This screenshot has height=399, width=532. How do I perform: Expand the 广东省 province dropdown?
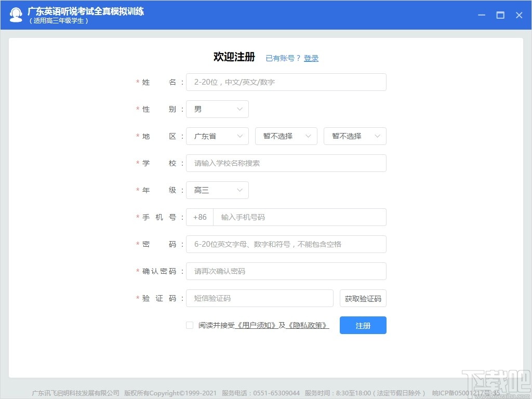[217, 136]
